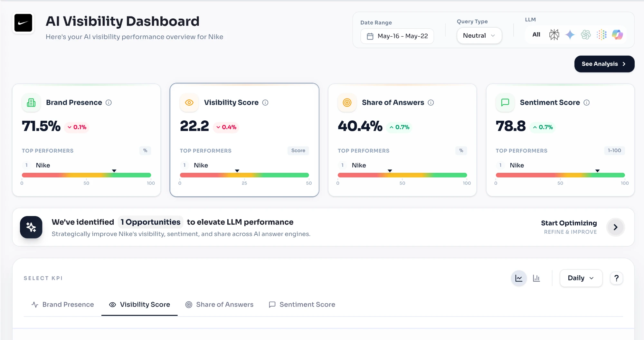This screenshot has height=340, width=644.
Task: Filter by colorful dotted grid LLM icon
Action: click(x=601, y=35)
